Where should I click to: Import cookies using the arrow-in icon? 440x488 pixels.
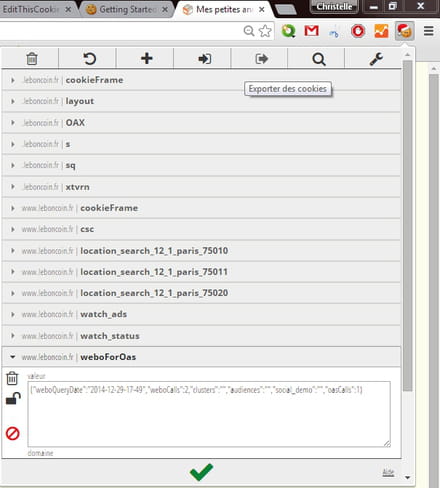click(205, 59)
